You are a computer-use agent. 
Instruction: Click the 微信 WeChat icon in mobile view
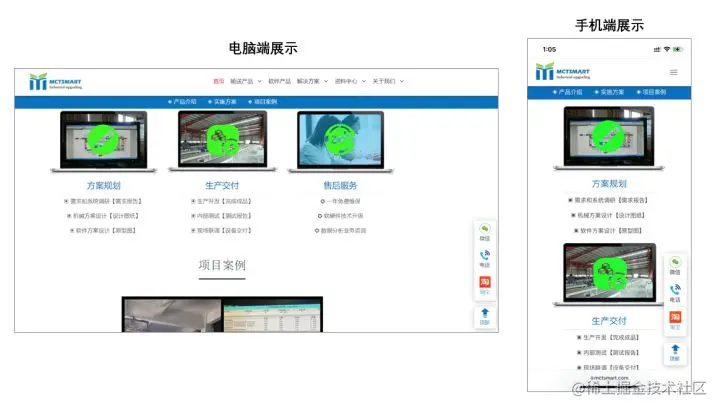click(x=675, y=262)
